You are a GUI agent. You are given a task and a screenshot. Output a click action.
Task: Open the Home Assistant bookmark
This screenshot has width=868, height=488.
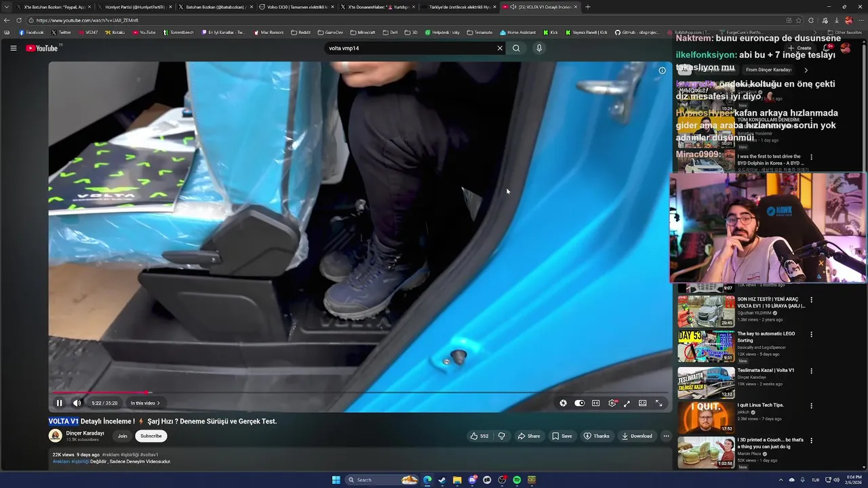(x=518, y=33)
